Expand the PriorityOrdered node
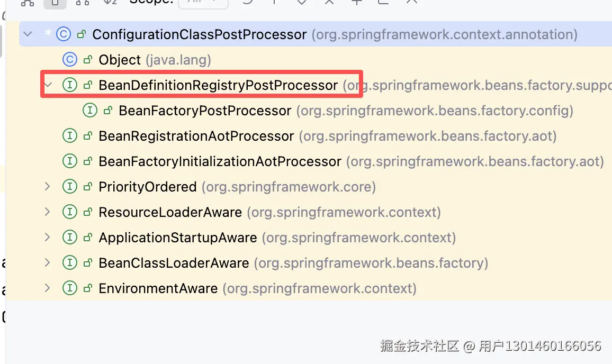This screenshot has height=364, width=612. coord(48,187)
